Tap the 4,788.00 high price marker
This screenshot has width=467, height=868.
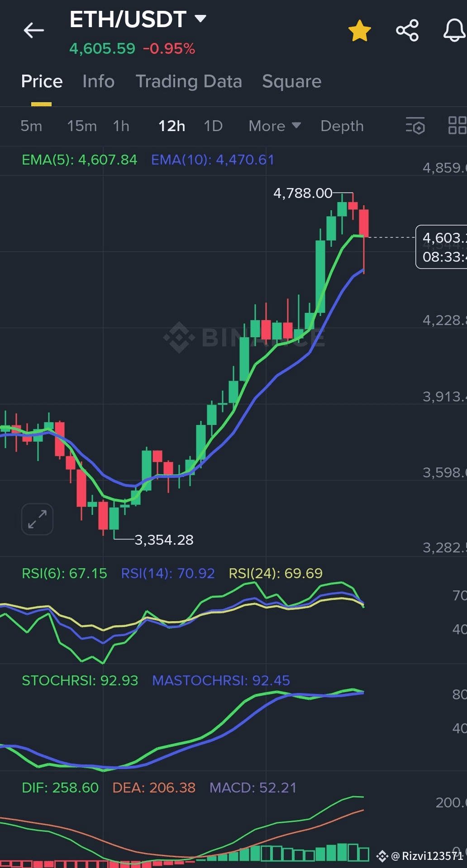(303, 193)
